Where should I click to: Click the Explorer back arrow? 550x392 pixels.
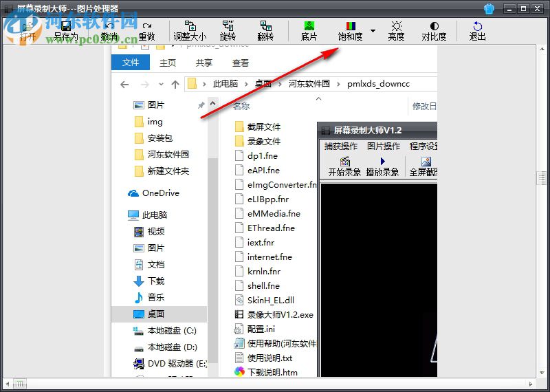click(x=124, y=84)
